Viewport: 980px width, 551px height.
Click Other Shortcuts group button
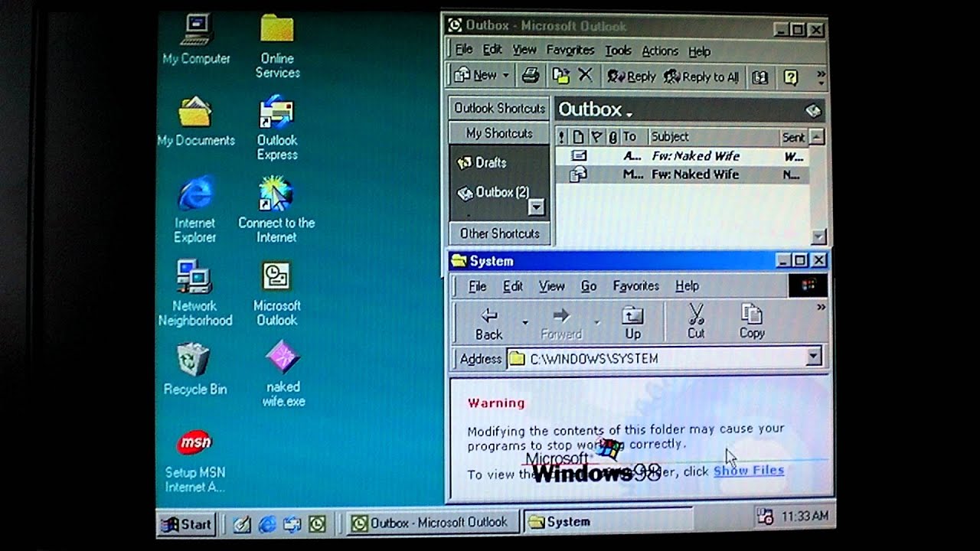coord(498,233)
